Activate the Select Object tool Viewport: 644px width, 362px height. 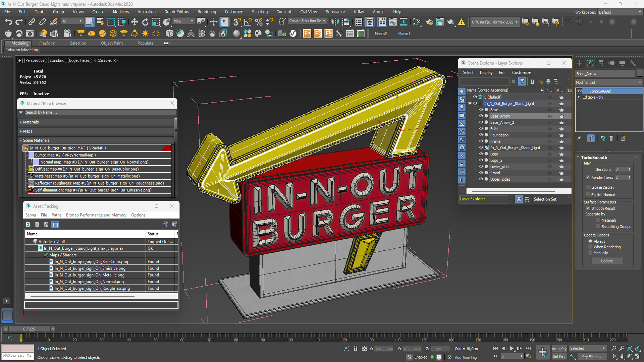coord(89,22)
